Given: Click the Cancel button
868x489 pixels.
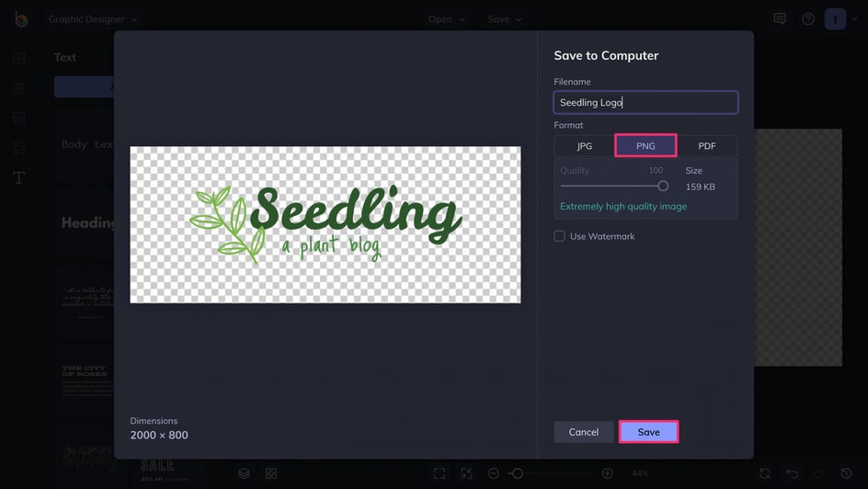Looking at the screenshot, I should (584, 432).
